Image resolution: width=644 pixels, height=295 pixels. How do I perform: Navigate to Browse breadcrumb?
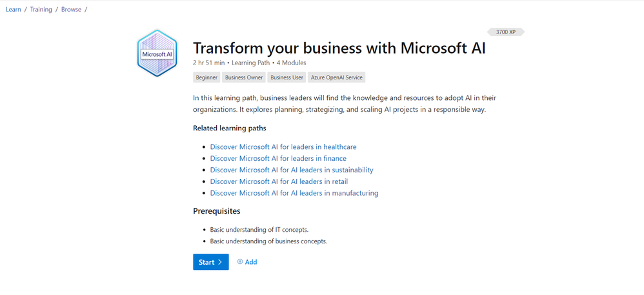(x=71, y=10)
